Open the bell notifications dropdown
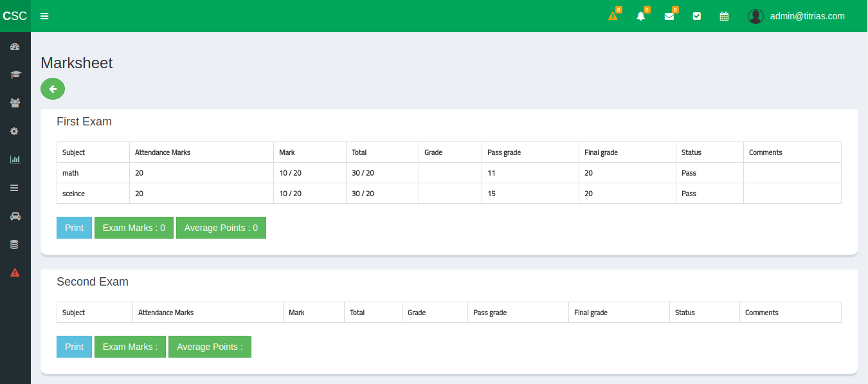Viewport: 868px width, 384px height. click(x=641, y=16)
